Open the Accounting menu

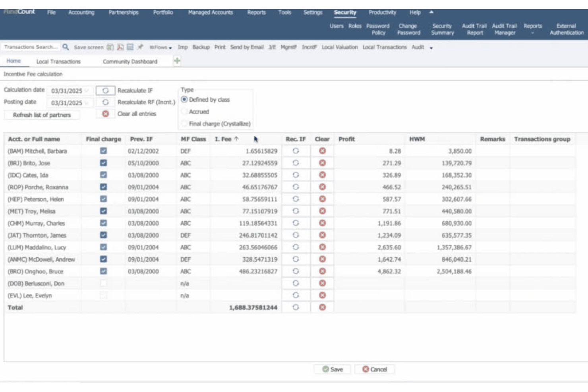coord(81,12)
